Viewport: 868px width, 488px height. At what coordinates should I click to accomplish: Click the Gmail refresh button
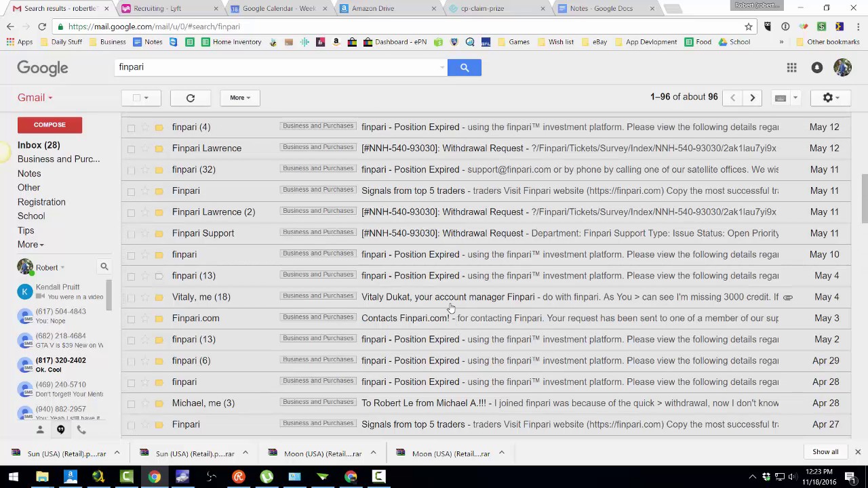191,98
